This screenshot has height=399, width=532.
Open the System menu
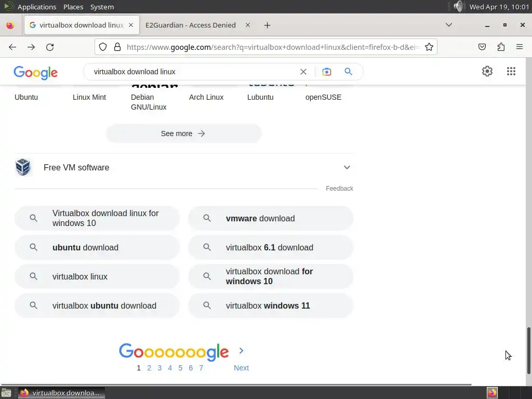[102, 7]
